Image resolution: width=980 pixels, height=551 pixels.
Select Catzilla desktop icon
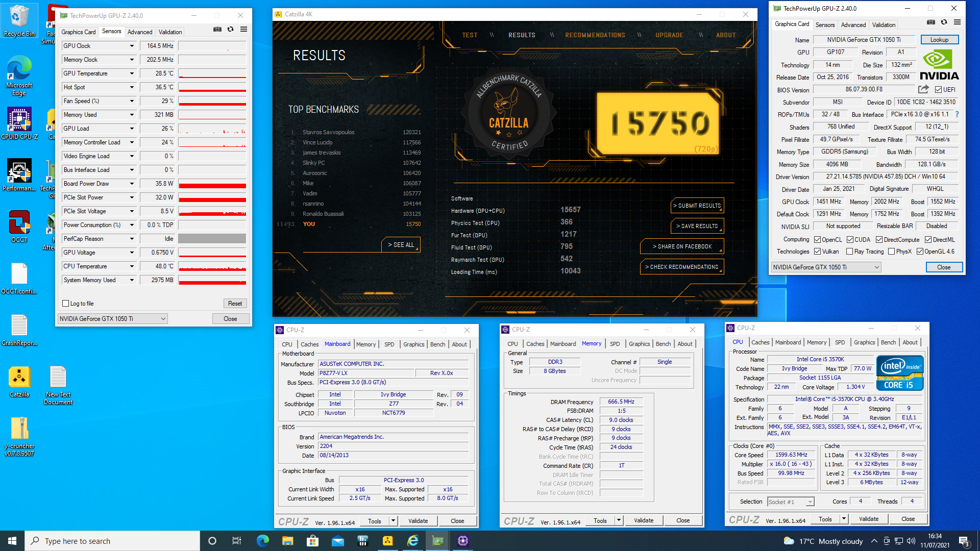point(19,382)
